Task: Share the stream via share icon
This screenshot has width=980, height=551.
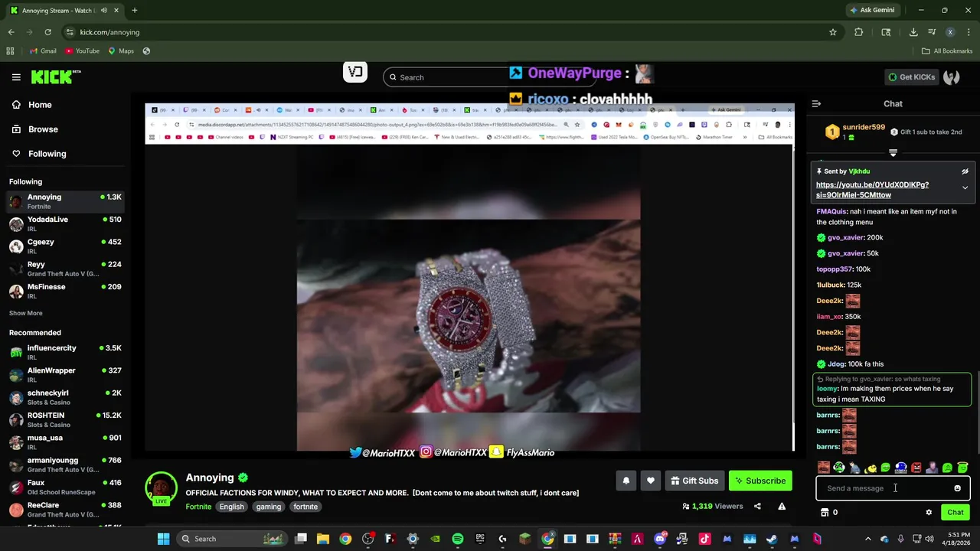Action: pos(757,506)
